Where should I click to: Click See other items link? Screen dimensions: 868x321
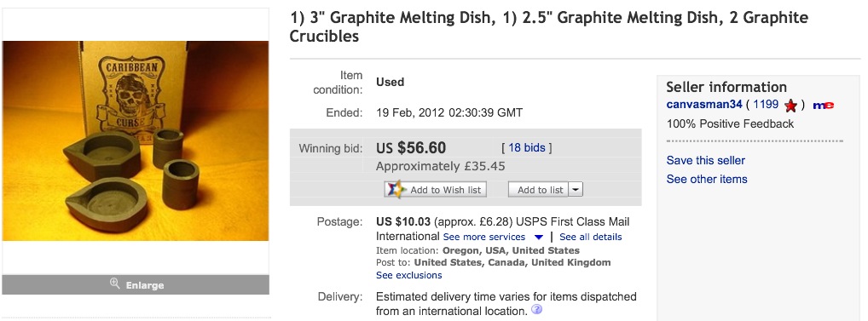(707, 179)
